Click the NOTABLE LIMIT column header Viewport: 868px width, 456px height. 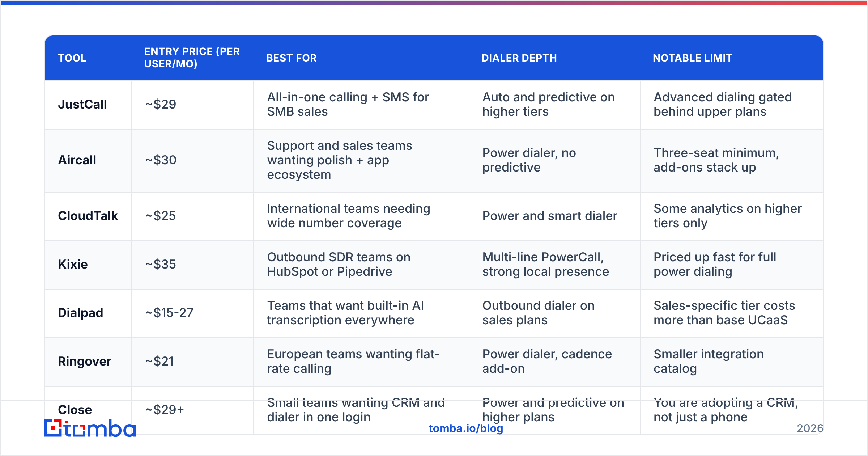[692, 58]
